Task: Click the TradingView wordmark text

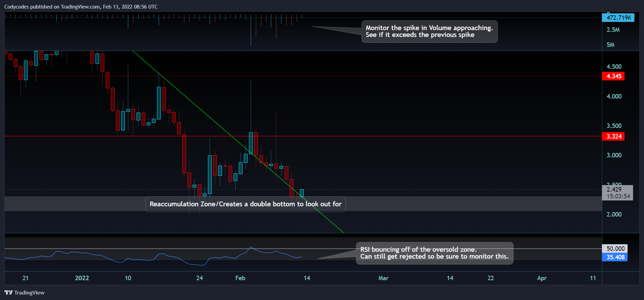Action: (29, 292)
